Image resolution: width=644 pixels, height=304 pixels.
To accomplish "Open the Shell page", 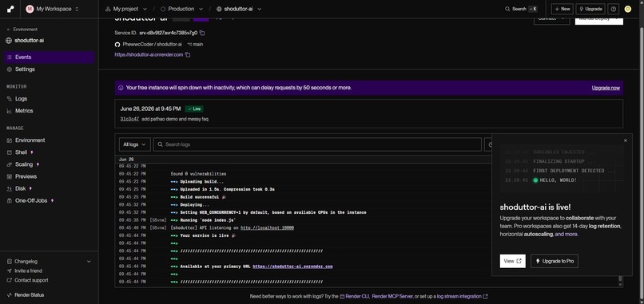I will coord(50,152).
